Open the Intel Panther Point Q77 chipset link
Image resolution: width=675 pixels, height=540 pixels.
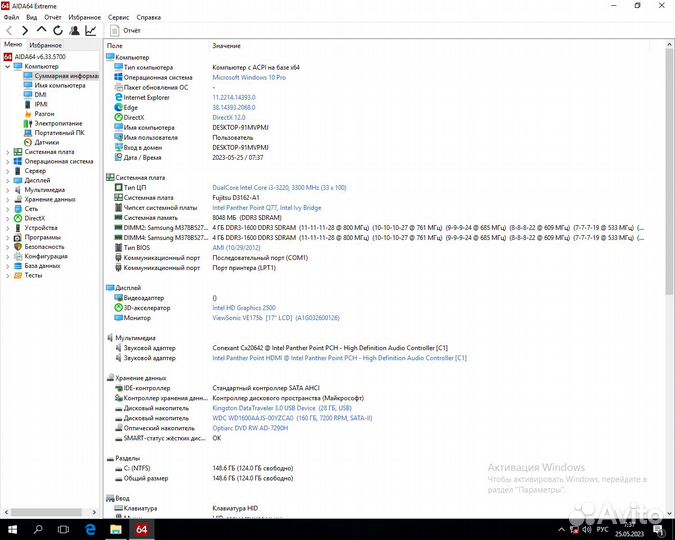point(266,208)
